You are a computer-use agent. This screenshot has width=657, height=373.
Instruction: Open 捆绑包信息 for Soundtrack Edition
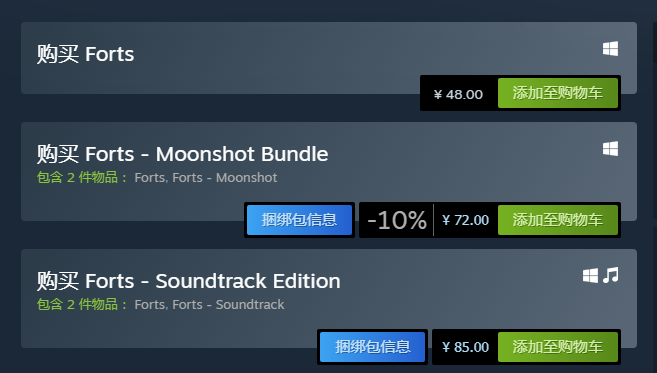pyautogui.click(x=372, y=347)
